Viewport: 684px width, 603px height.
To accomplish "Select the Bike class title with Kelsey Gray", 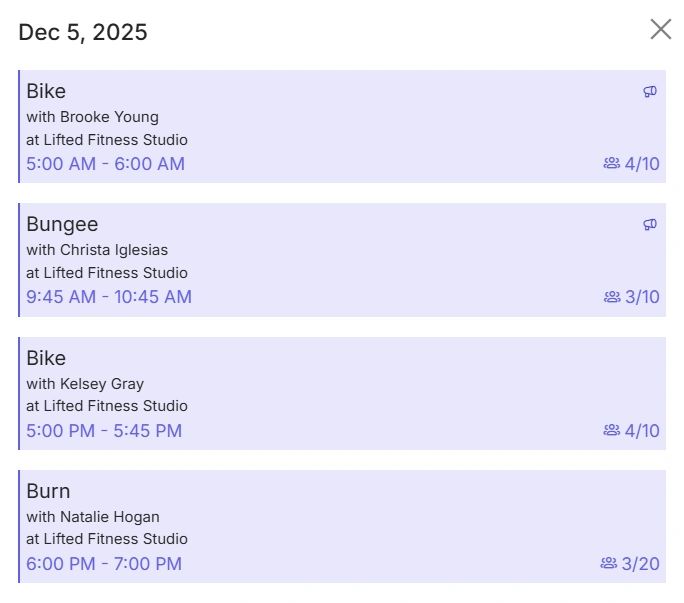I will [x=46, y=358].
